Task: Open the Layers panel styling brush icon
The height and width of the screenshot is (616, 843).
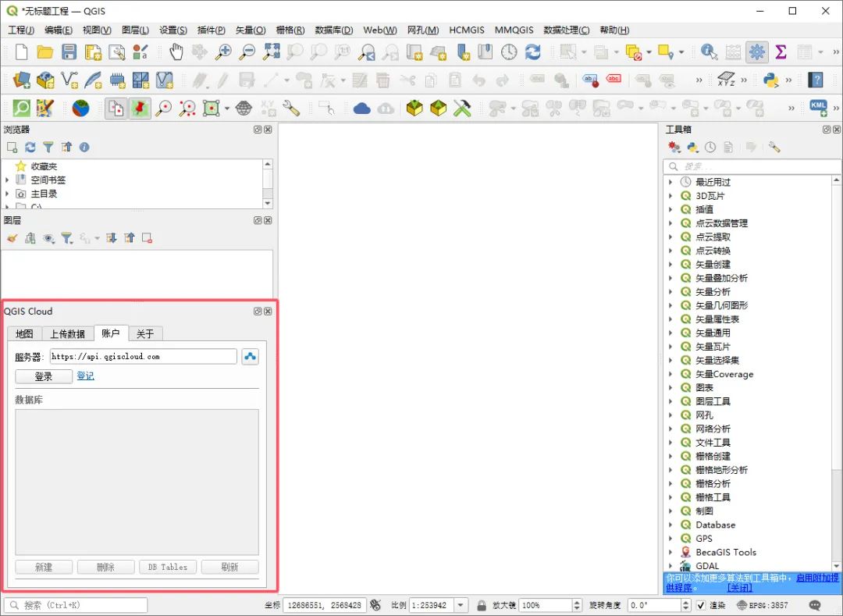Action: tap(12, 238)
